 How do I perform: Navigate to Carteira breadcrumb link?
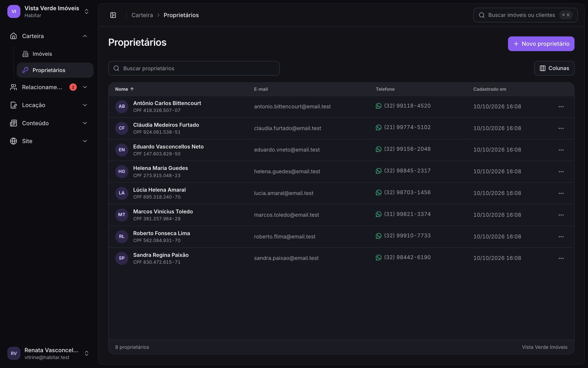(x=142, y=15)
